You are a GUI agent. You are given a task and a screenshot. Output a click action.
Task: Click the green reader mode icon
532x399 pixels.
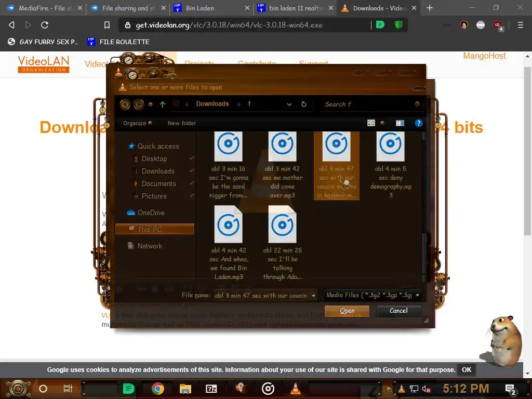[x=380, y=24]
